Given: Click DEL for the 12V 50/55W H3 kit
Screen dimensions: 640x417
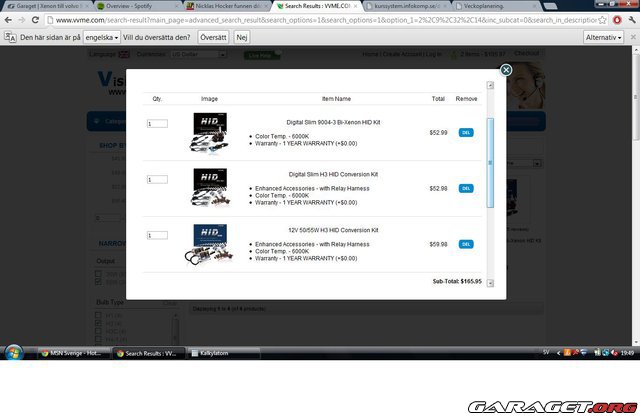Looking at the screenshot, I should click(466, 244).
